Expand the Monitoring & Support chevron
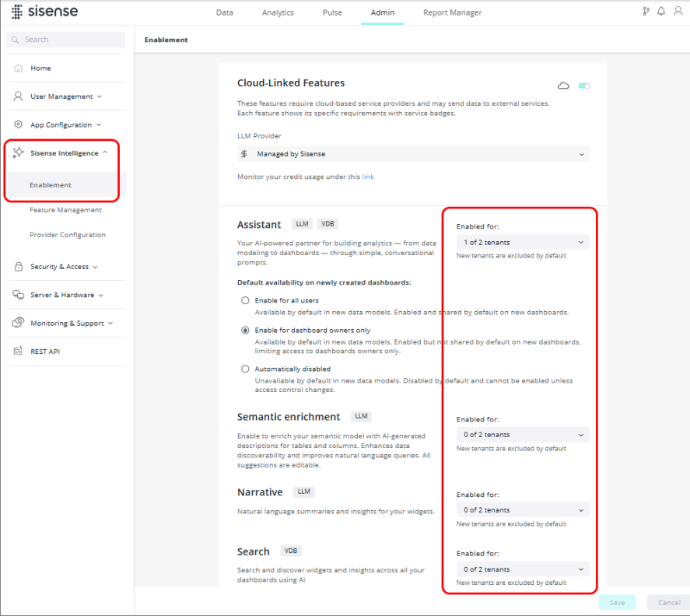This screenshot has width=690, height=616. click(110, 324)
